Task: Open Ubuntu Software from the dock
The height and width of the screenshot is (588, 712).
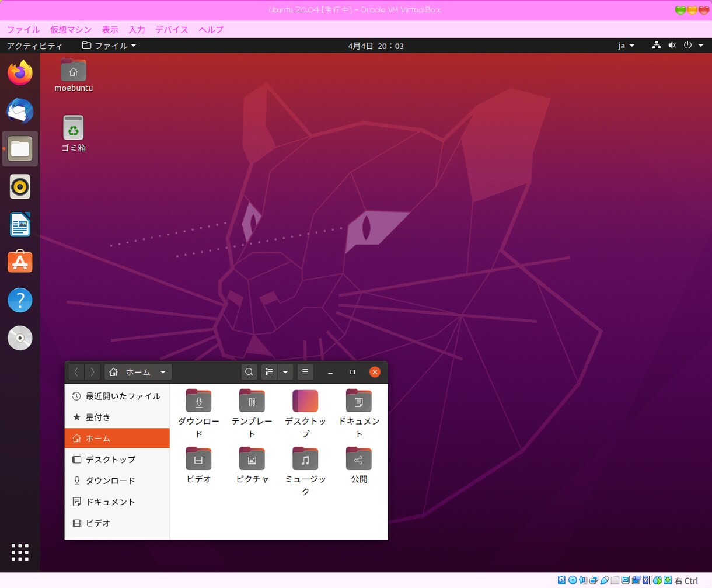Action: click(20, 262)
